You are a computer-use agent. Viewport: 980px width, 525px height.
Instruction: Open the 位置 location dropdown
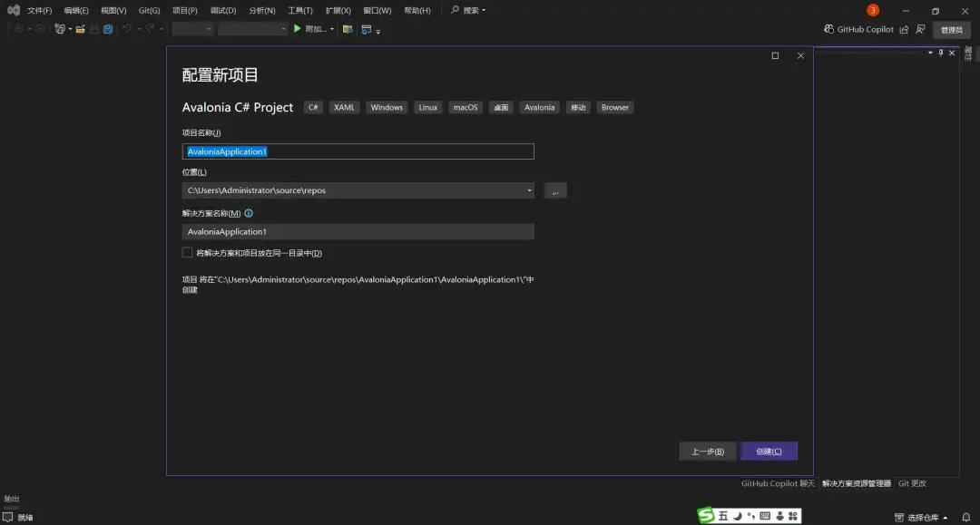528,190
